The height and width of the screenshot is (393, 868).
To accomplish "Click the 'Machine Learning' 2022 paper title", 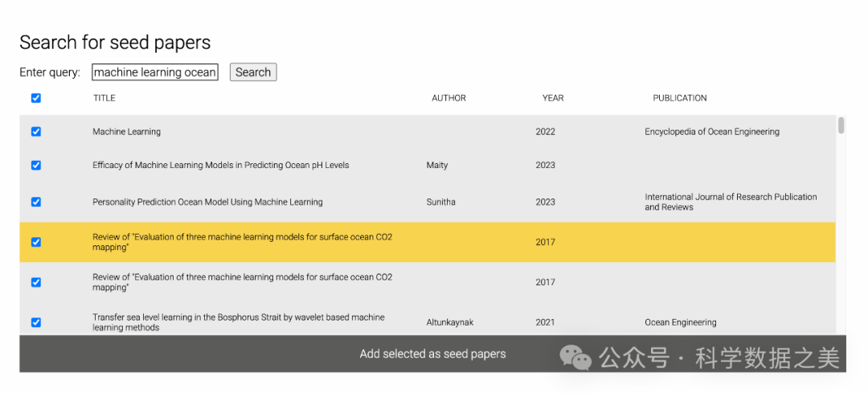I will coord(126,132).
